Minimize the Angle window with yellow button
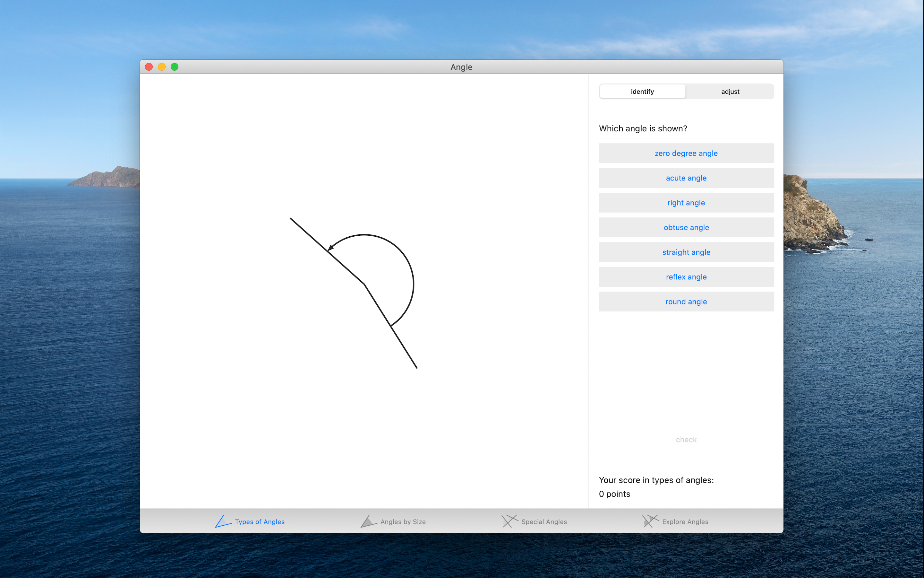 pyautogui.click(x=161, y=67)
